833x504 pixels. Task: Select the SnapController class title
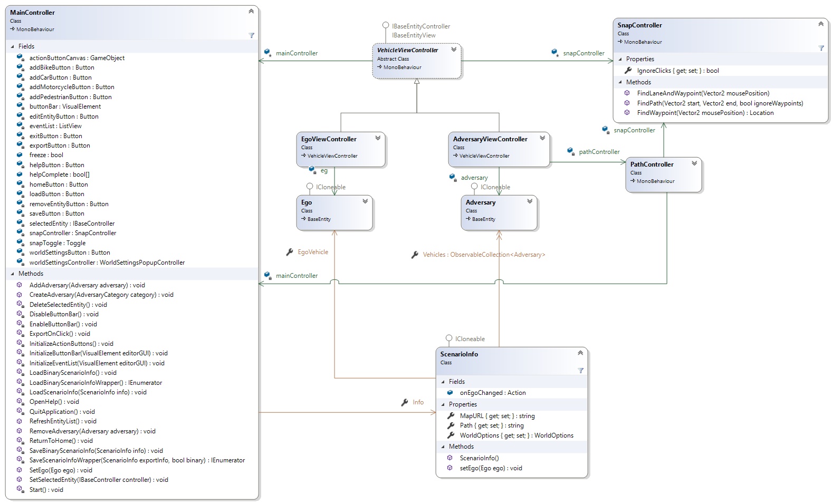(640, 25)
